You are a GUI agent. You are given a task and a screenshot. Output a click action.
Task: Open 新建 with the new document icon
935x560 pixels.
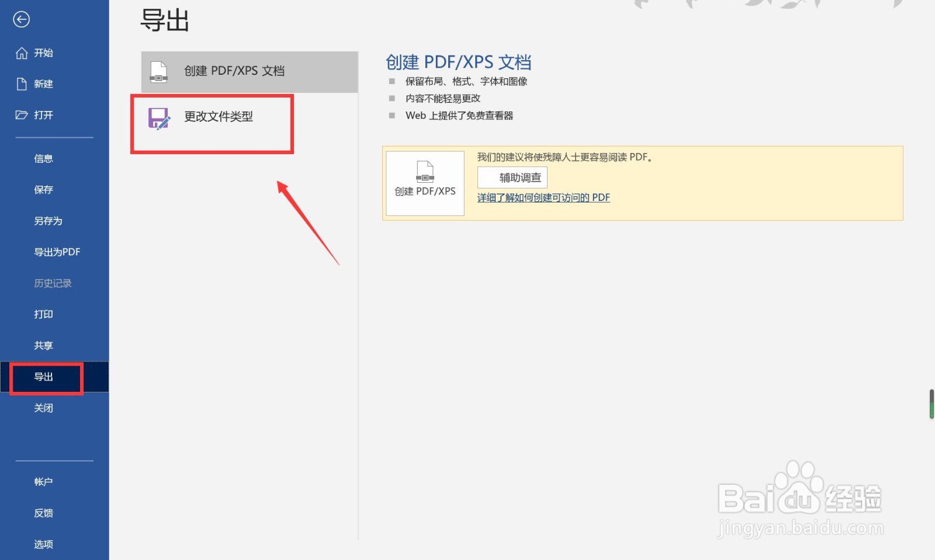pos(21,84)
